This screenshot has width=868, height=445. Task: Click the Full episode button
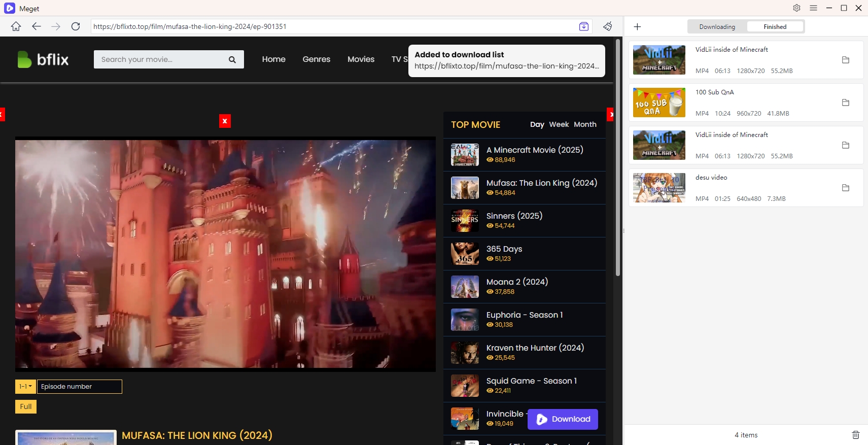(26, 406)
